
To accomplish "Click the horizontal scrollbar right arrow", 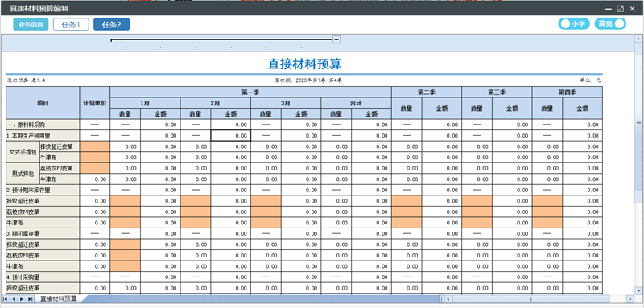I will (x=630, y=299).
